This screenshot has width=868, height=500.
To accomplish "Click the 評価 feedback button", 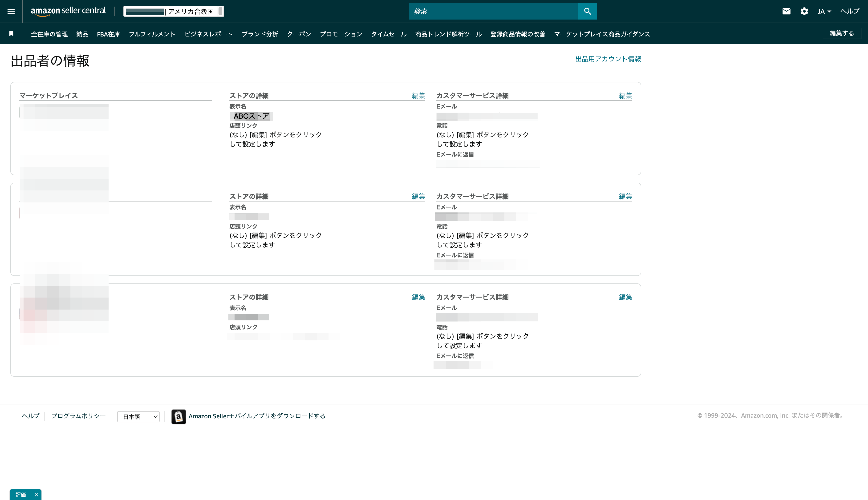I will (21, 495).
